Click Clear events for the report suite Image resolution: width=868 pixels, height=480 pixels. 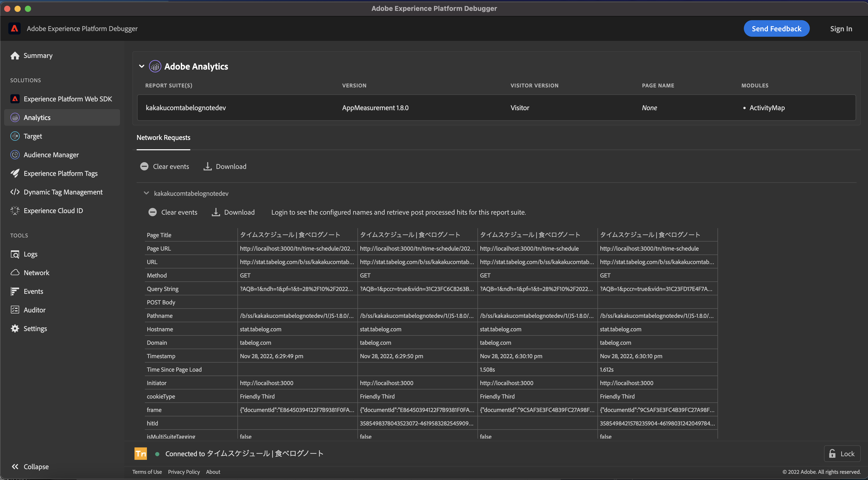[x=173, y=212]
